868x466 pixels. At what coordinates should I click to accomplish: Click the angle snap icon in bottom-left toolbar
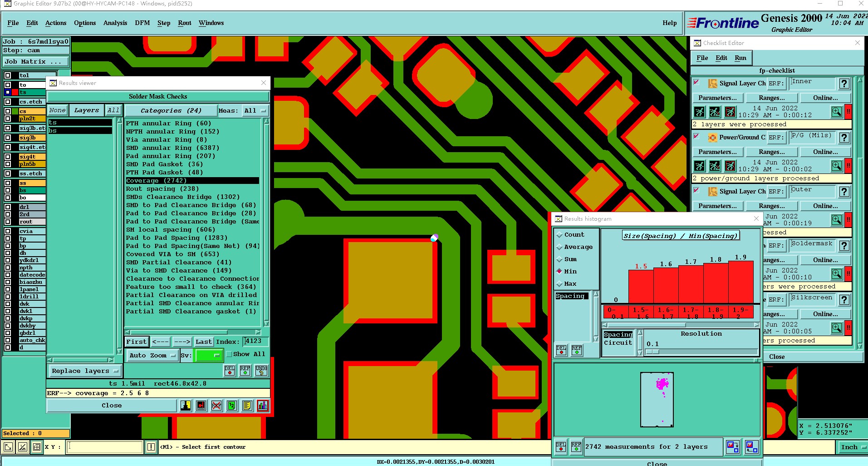(x=23, y=447)
